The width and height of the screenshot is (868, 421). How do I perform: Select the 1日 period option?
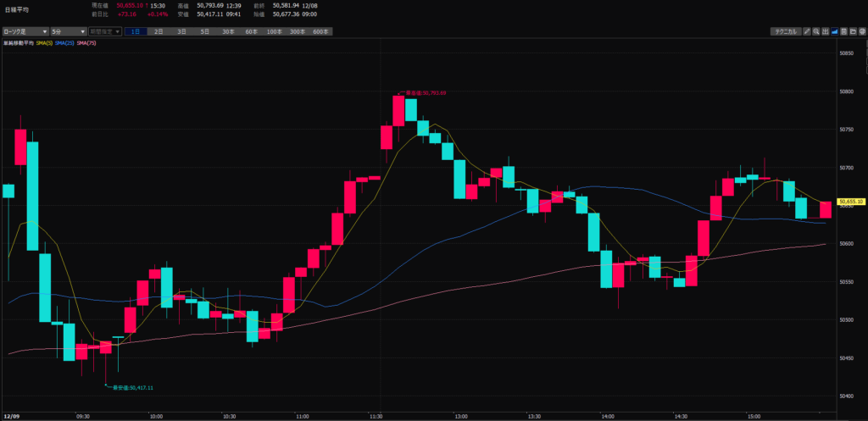(x=136, y=31)
